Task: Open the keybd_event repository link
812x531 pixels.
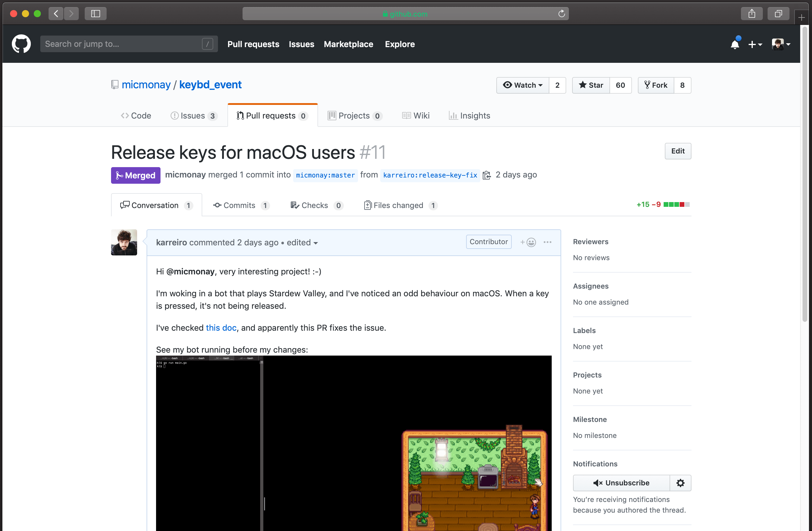Action: click(210, 84)
